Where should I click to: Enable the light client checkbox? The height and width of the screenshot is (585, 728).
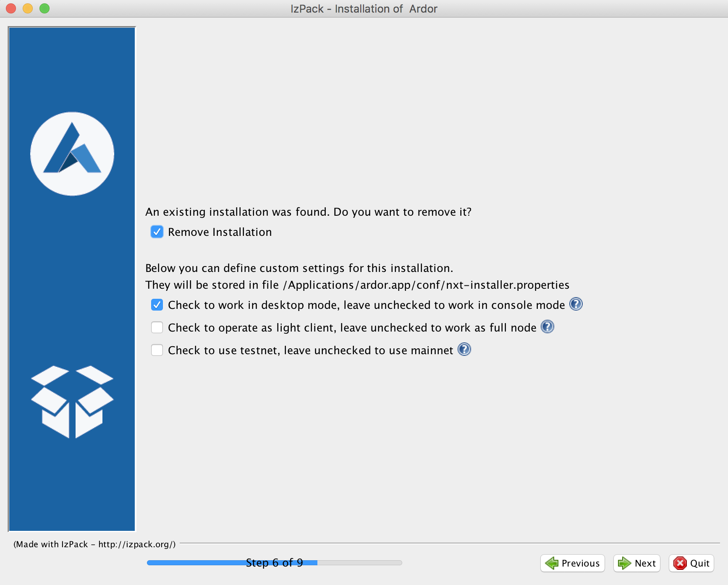click(157, 328)
